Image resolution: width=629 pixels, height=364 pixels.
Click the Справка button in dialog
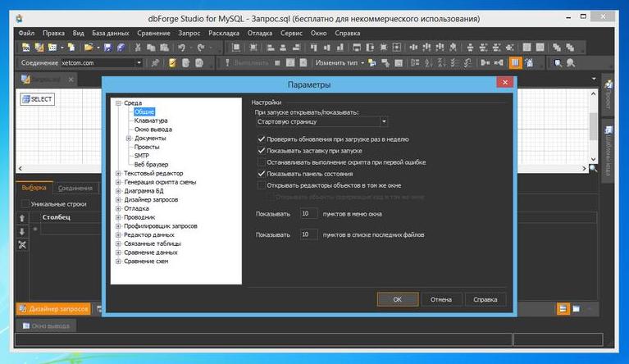pyautogui.click(x=485, y=299)
